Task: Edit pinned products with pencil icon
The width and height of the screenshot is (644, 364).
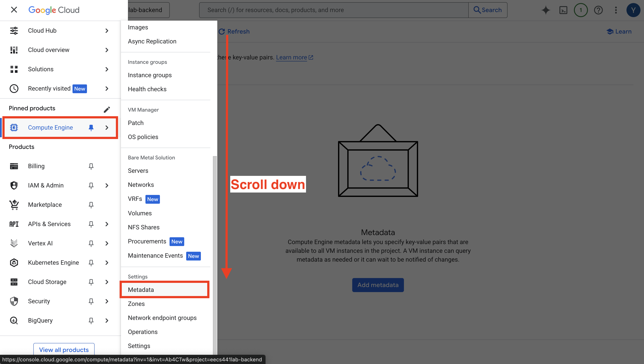Action: [x=107, y=109]
